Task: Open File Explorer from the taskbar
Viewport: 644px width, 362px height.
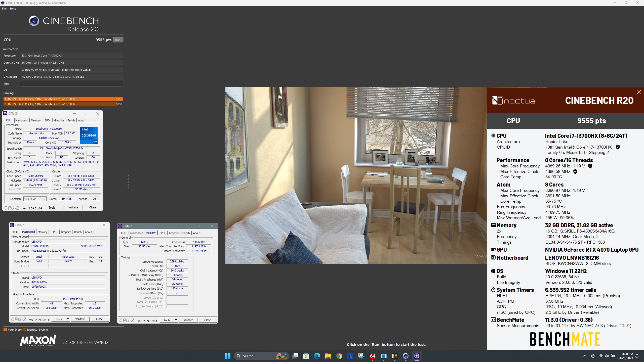Action: (328, 356)
